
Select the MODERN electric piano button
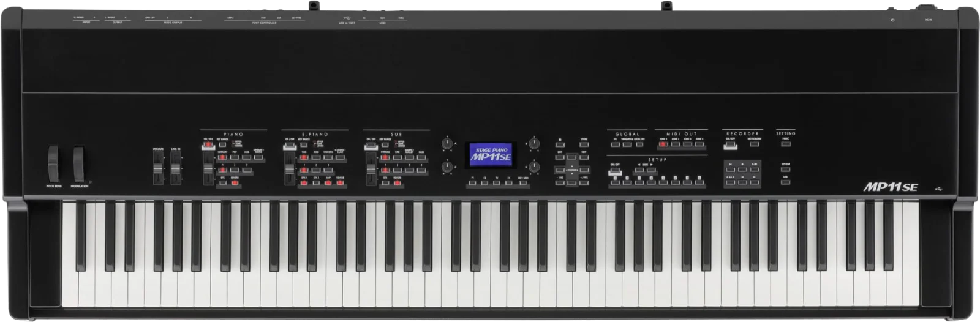click(328, 157)
